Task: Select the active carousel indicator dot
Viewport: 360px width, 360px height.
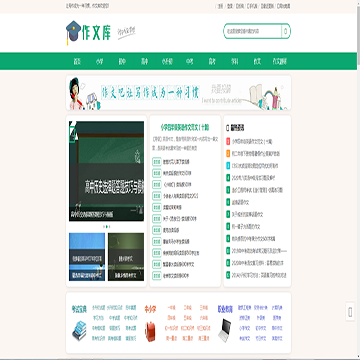Action: click(106, 226)
